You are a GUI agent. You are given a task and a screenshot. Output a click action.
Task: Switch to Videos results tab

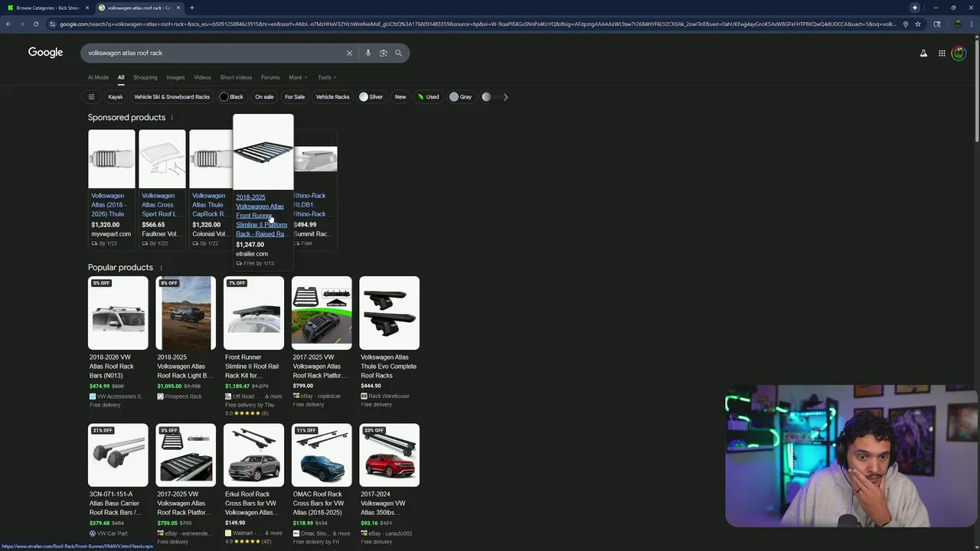(x=202, y=77)
